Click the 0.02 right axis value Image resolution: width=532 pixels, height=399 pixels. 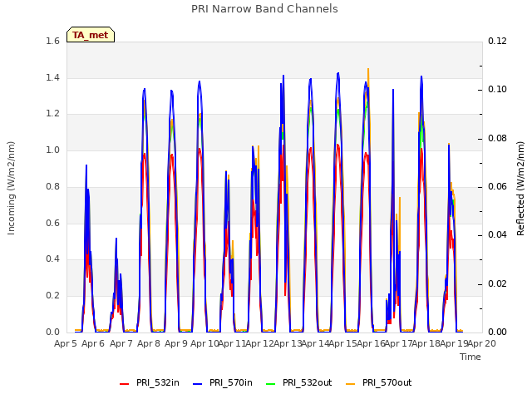pyautogui.click(x=497, y=283)
